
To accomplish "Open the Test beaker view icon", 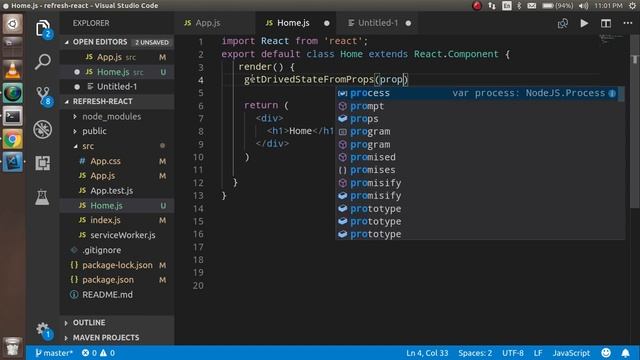I will coord(42,197).
